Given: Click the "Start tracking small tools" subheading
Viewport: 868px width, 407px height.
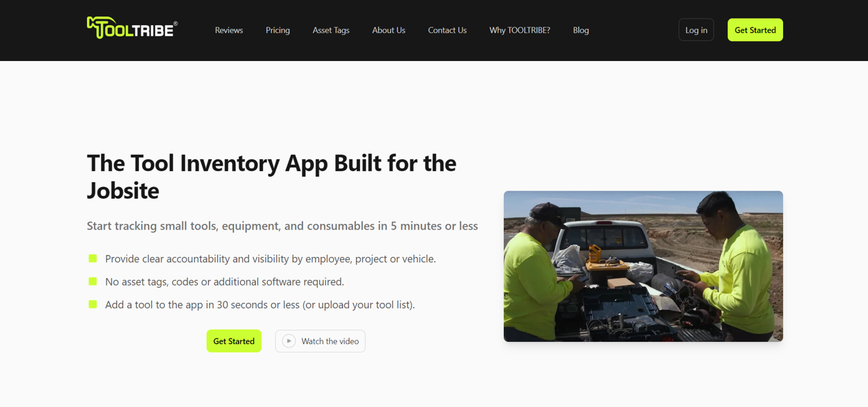Looking at the screenshot, I should coord(283,226).
